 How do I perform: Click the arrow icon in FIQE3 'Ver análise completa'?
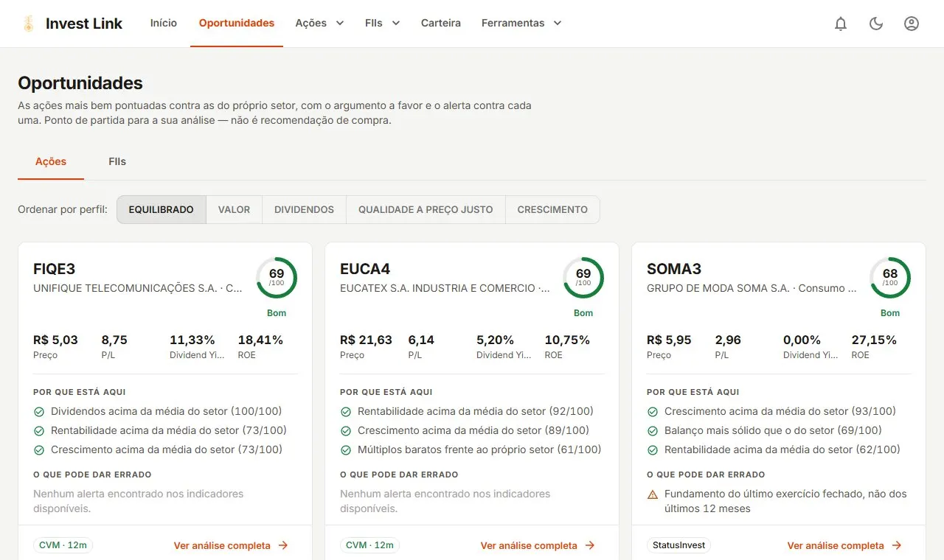click(x=283, y=545)
